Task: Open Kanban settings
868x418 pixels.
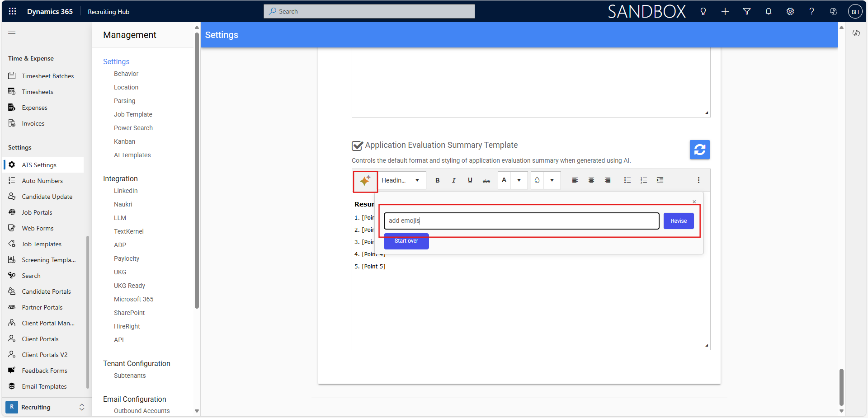Action: pyautogui.click(x=124, y=141)
